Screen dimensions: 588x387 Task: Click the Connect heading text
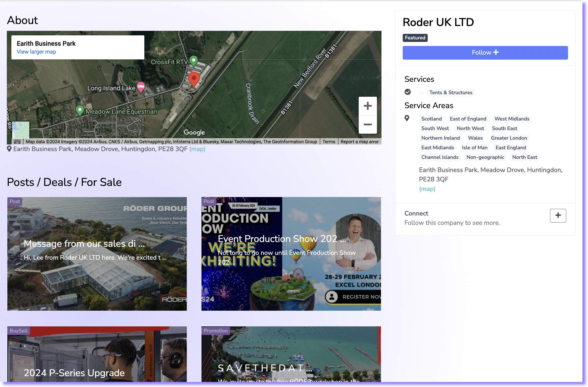(x=416, y=213)
